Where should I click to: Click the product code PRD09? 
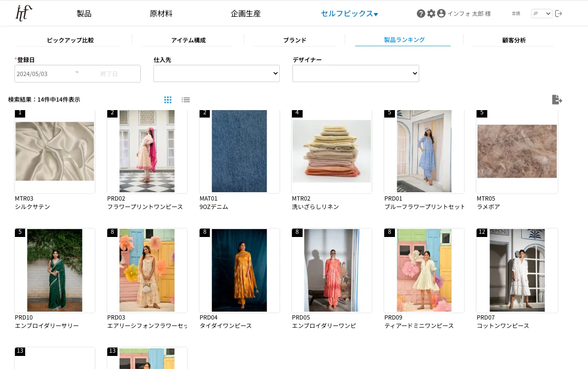[x=393, y=317]
